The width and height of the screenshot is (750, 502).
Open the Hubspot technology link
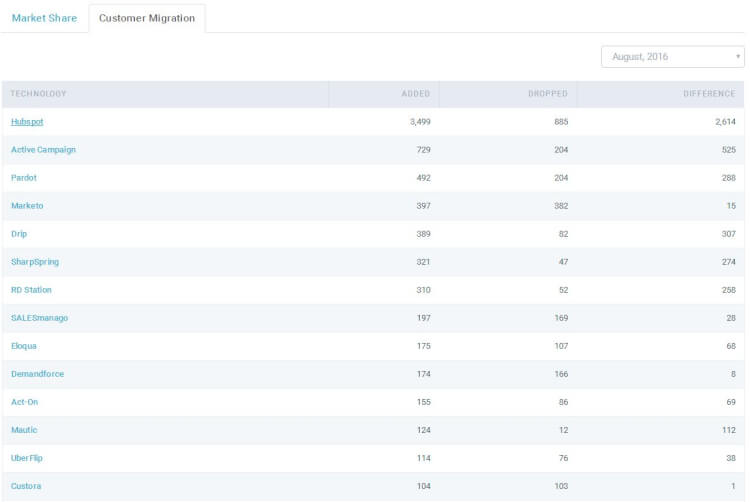coord(27,122)
